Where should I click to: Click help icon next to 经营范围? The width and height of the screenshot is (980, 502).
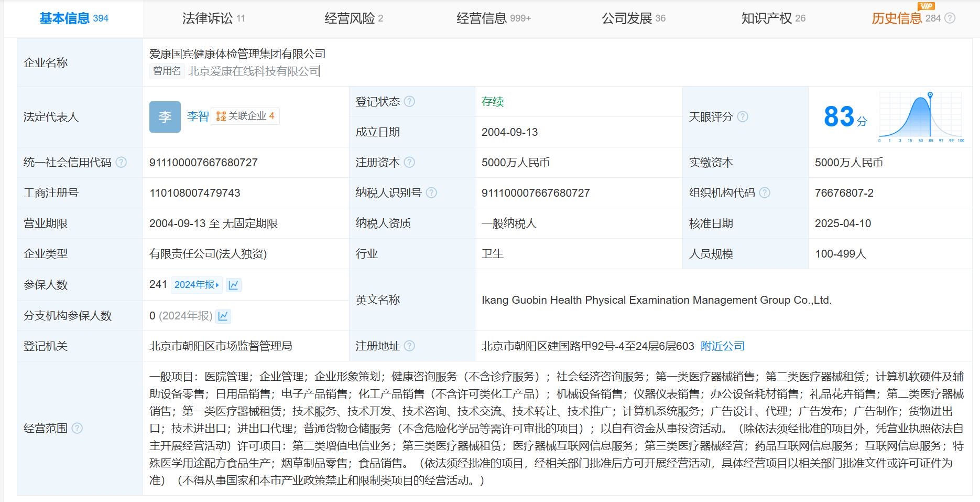(x=77, y=429)
